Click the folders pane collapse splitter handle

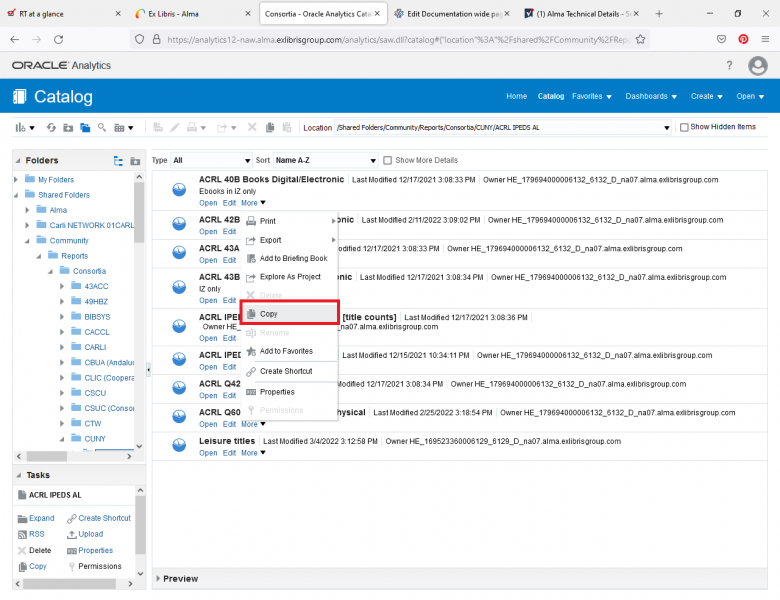coord(148,369)
